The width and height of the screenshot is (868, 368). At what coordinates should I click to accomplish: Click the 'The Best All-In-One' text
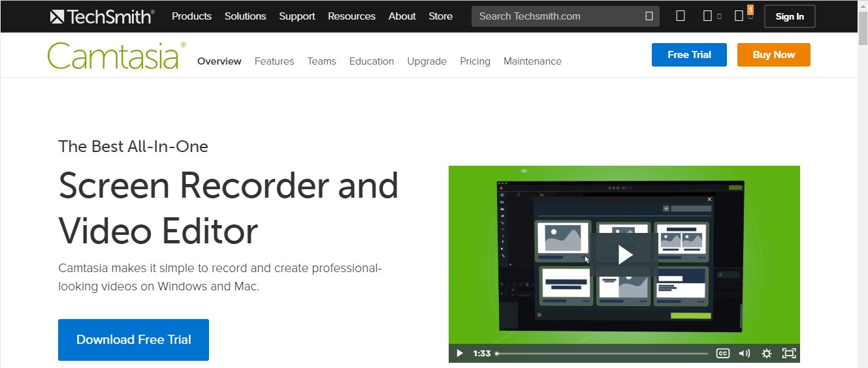point(133,146)
